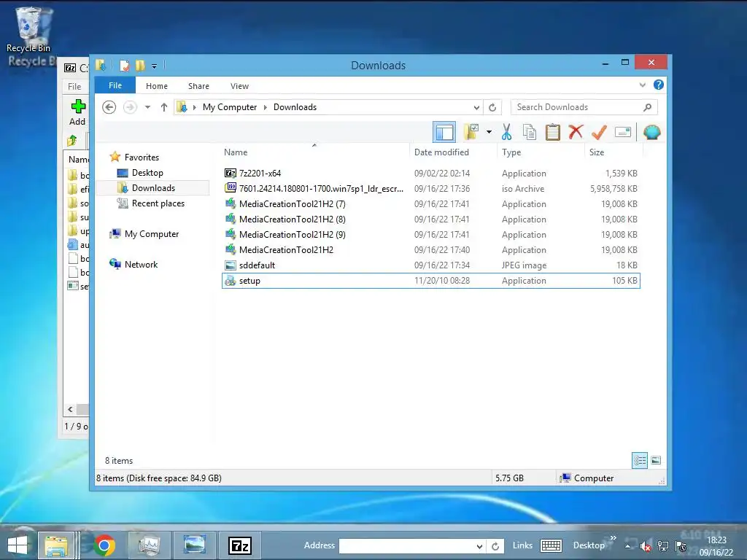Open the 7-Zip taskbar button

pyautogui.click(x=239, y=545)
